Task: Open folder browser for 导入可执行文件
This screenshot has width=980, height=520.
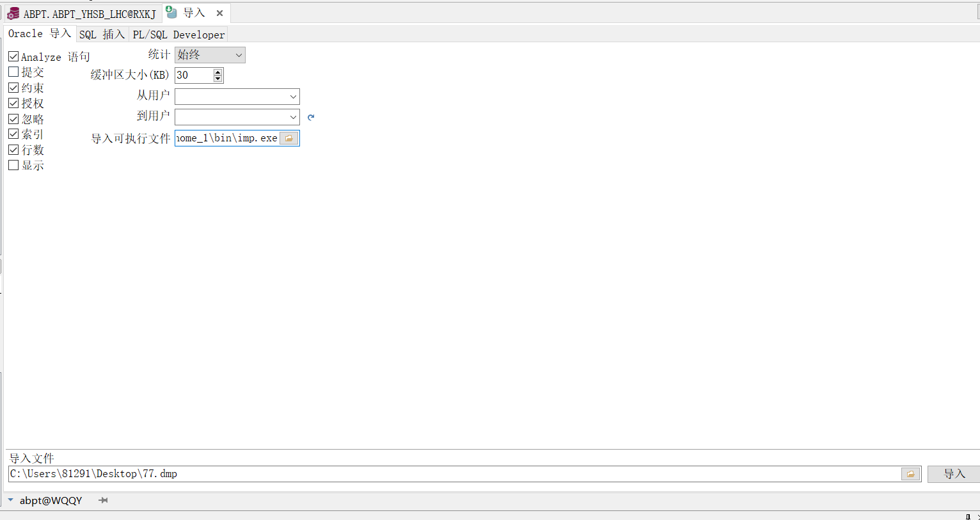Action: click(x=289, y=138)
